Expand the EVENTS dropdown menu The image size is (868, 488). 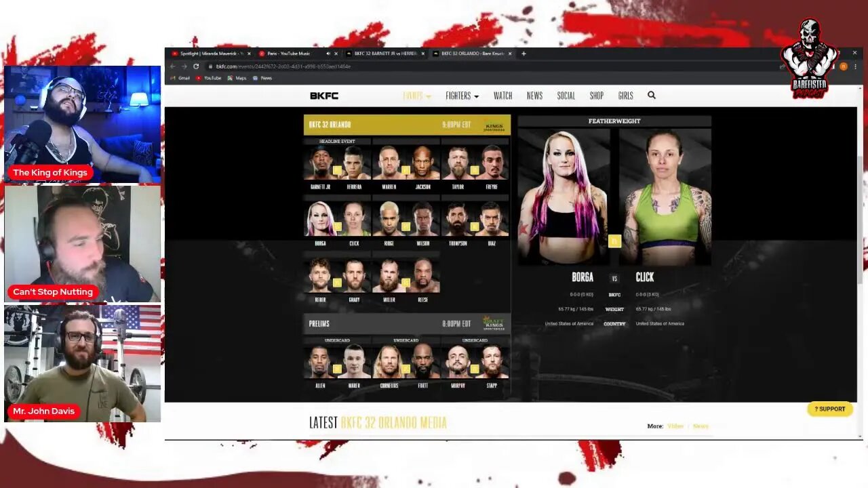coord(417,96)
